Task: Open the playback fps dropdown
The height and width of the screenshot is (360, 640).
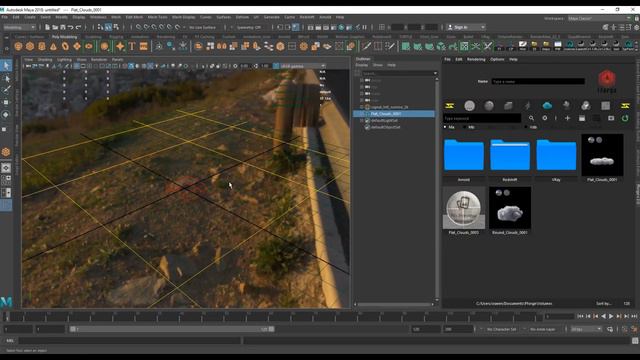Action: pos(586,329)
